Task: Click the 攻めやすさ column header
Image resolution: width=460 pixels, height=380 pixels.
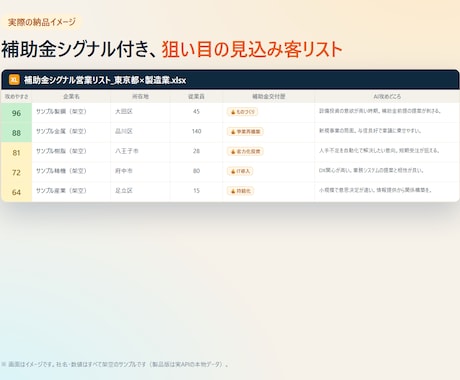Action: pyautogui.click(x=16, y=97)
